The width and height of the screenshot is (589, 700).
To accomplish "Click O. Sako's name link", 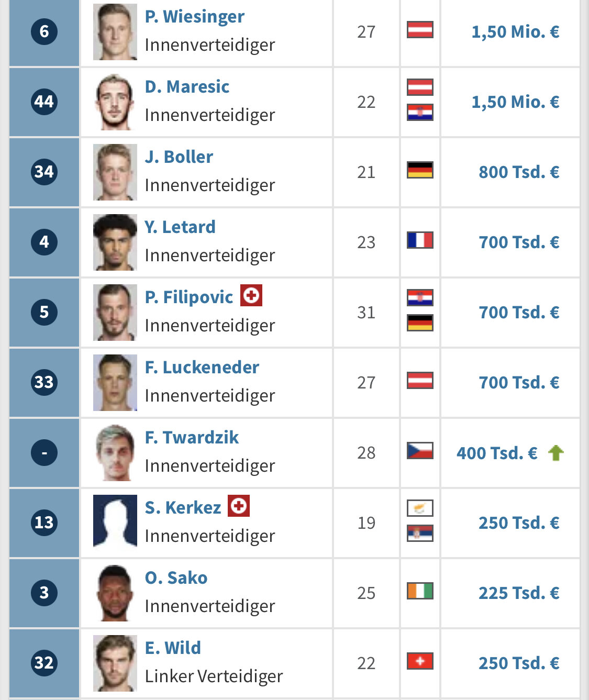I will [176, 578].
